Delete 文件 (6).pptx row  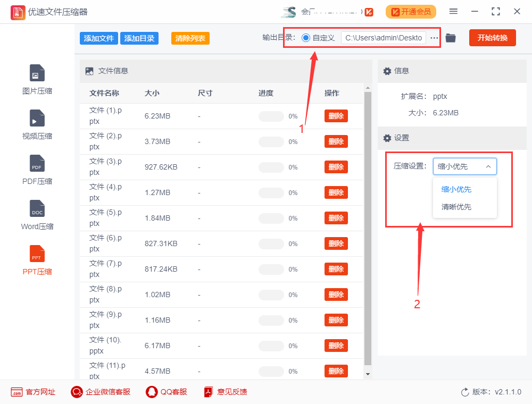click(336, 243)
